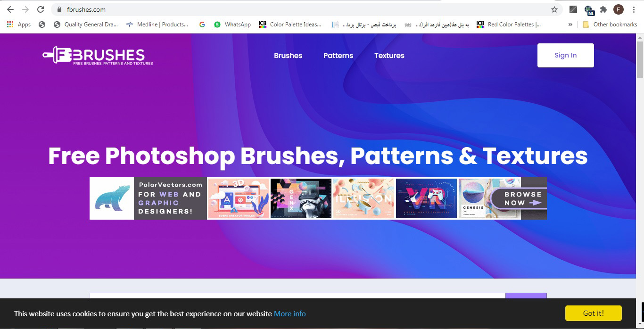Open the user profile avatar
The height and width of the screenshot is (329, 644).
618,9
